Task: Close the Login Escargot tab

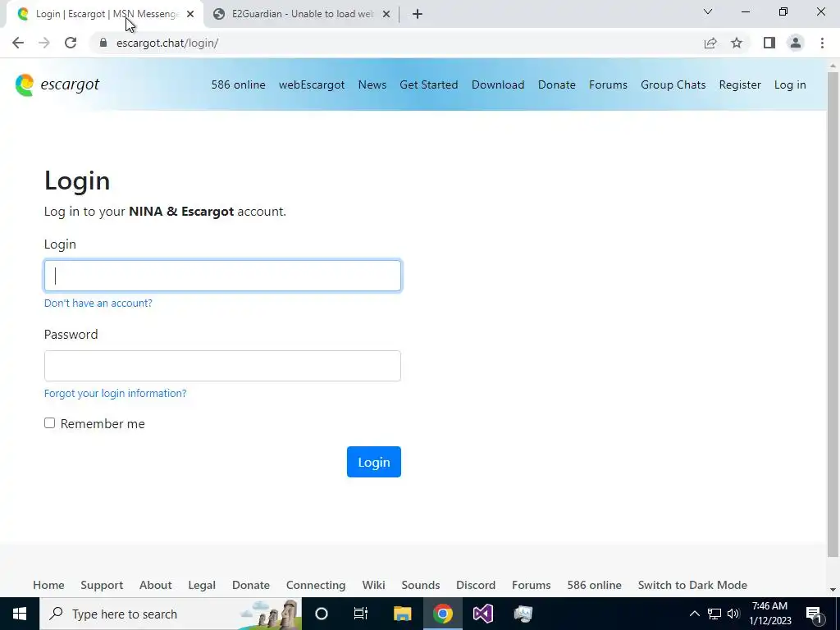Action: [190, 15]
